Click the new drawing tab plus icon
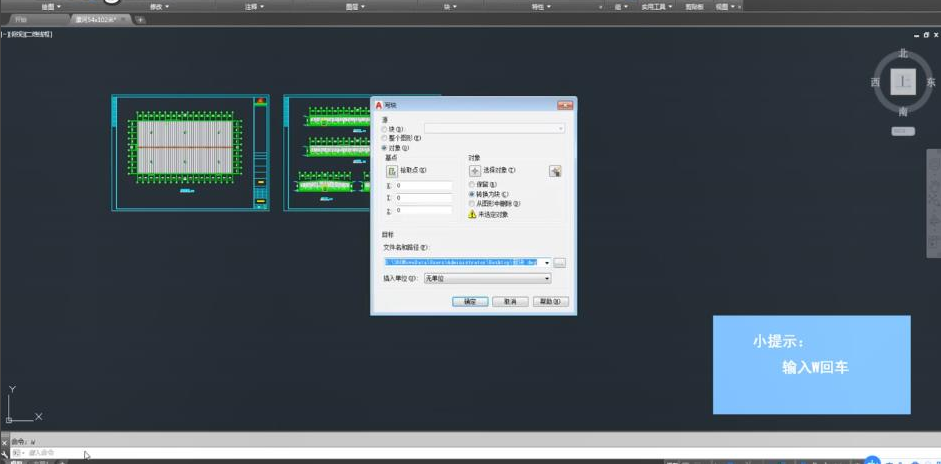Image resolution: width=941 pixels, height=464 pixels. click(x=140, y=20)
